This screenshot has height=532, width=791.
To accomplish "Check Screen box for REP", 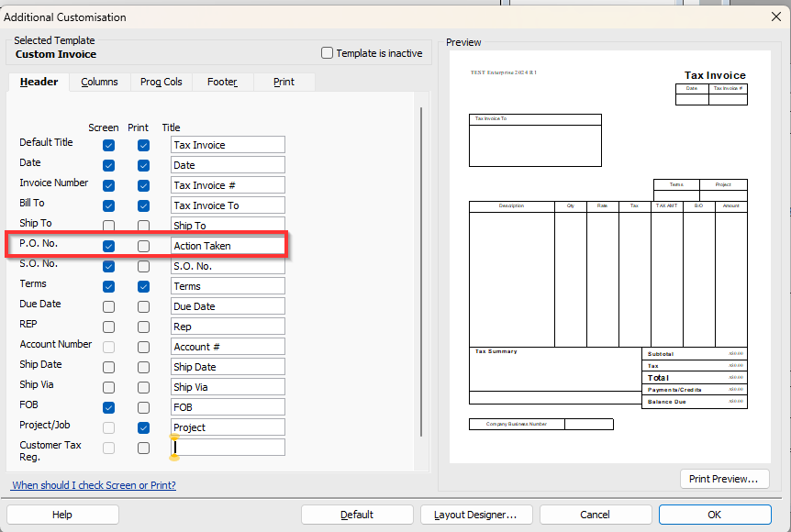I will pyautogui.click(x=108, y=327).
